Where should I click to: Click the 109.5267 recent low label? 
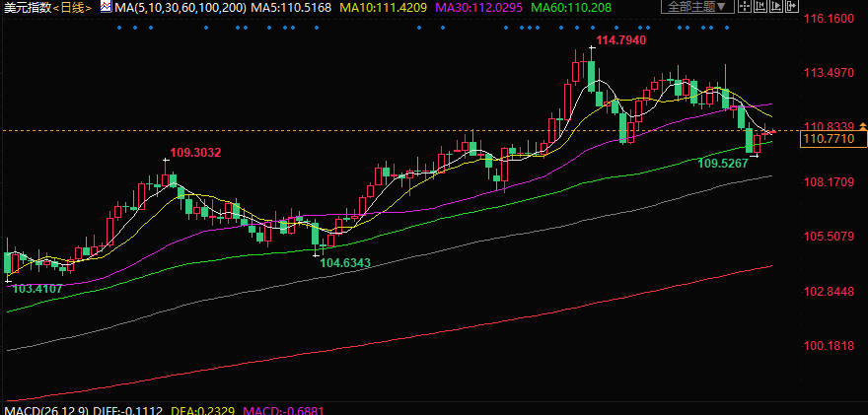pos(723,162)
